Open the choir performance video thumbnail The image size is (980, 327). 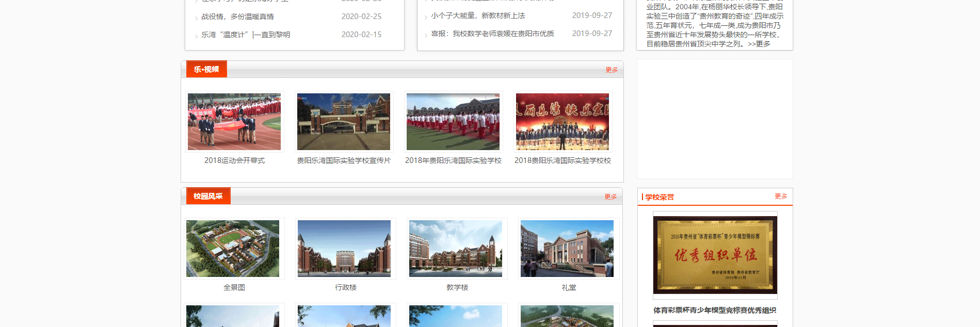click(x=563, y=122)
